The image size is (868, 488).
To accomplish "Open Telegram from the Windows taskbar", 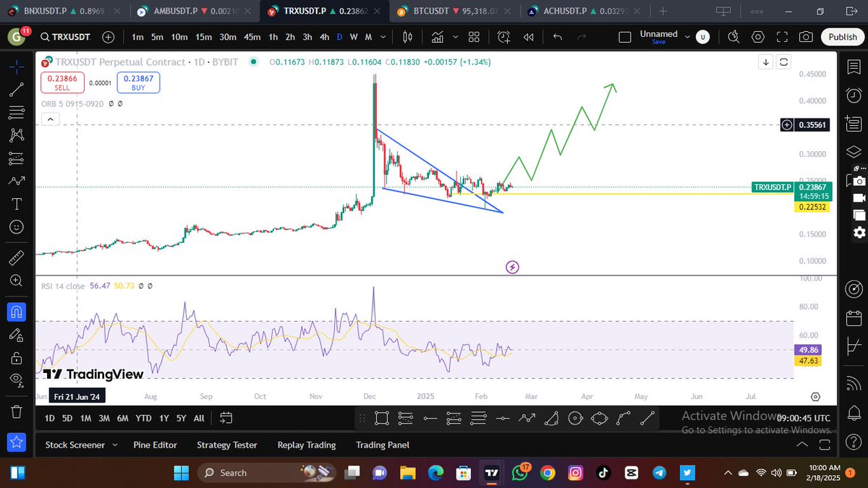I will pos(659,472).
